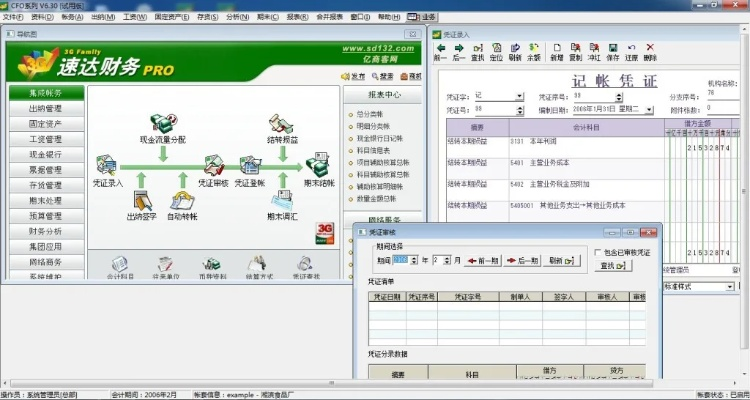750x400 pixels.
Task: Click the 后一期 button in 凭证审核
Action: (x=522, y=261)
